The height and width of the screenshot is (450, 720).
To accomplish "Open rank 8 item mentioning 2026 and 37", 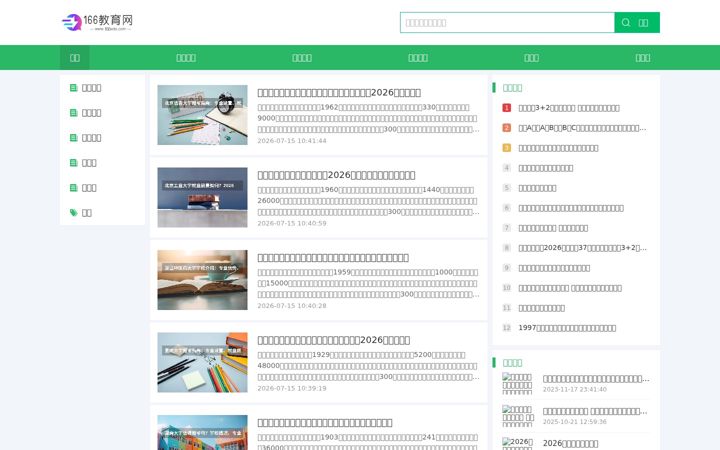I will coord(582,248).
